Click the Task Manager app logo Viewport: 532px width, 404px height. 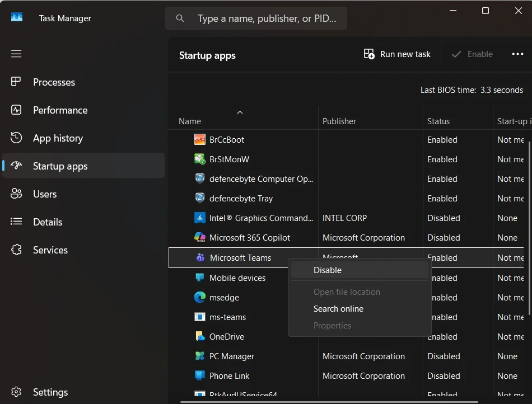coord(17,17)
